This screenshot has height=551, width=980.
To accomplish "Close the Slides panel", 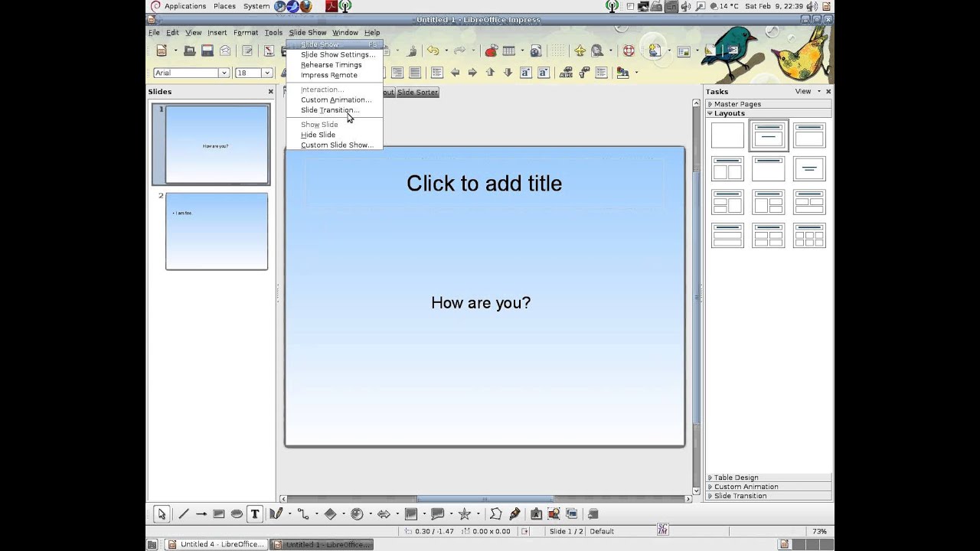I will pos(270,92).
